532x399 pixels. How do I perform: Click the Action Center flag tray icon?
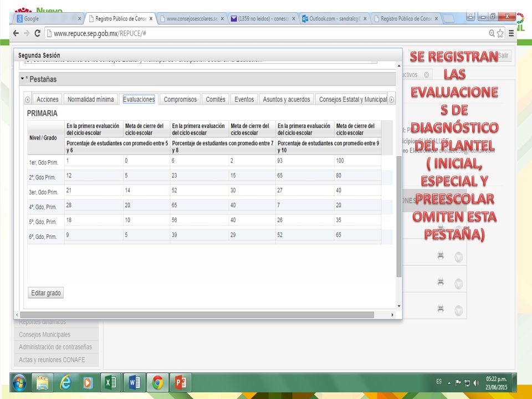click(x=458, y=383)
